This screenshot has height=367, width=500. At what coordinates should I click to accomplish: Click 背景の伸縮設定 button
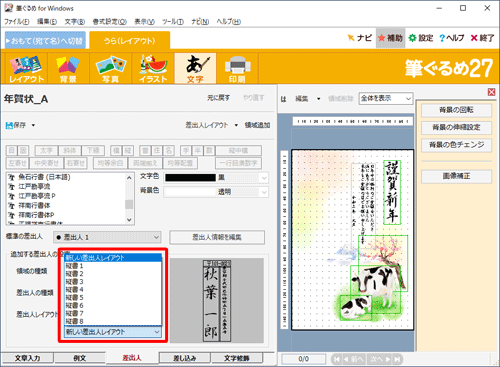click(456, 127)
